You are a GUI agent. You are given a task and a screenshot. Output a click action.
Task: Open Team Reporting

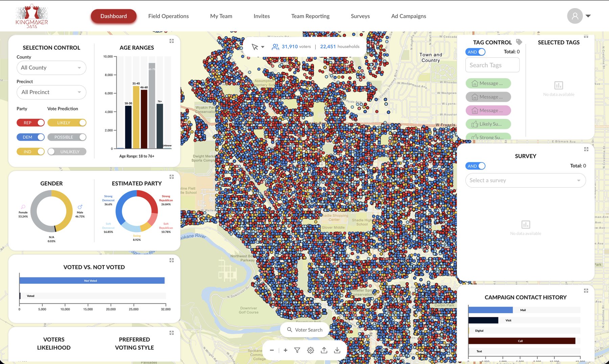click(x=310, y=16)
